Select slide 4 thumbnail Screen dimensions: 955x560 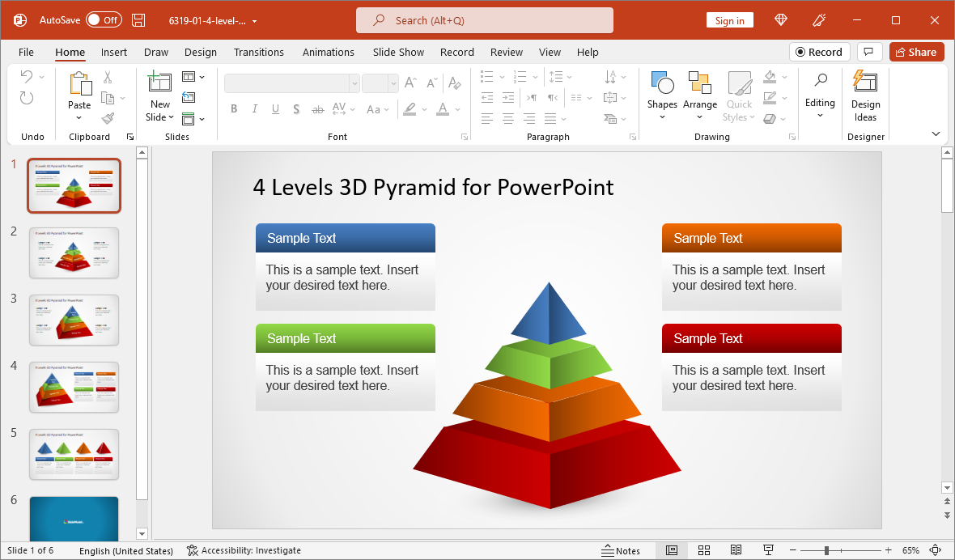(x=74, y=387)
